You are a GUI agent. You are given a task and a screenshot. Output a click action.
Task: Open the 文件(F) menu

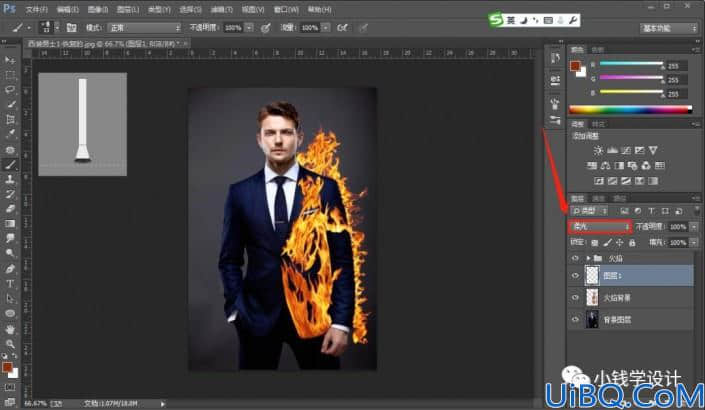click(36, 9)
